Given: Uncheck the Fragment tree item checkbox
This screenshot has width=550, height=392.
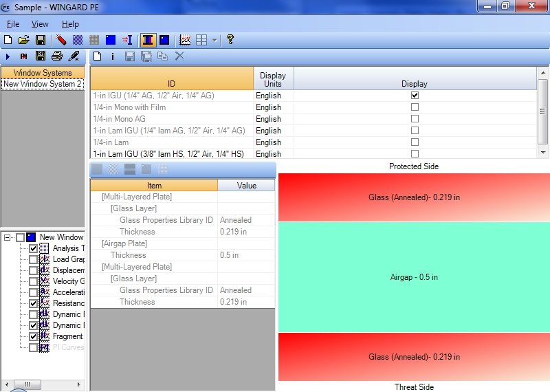Looking at the screenshot, I should [x=33, y=336].
